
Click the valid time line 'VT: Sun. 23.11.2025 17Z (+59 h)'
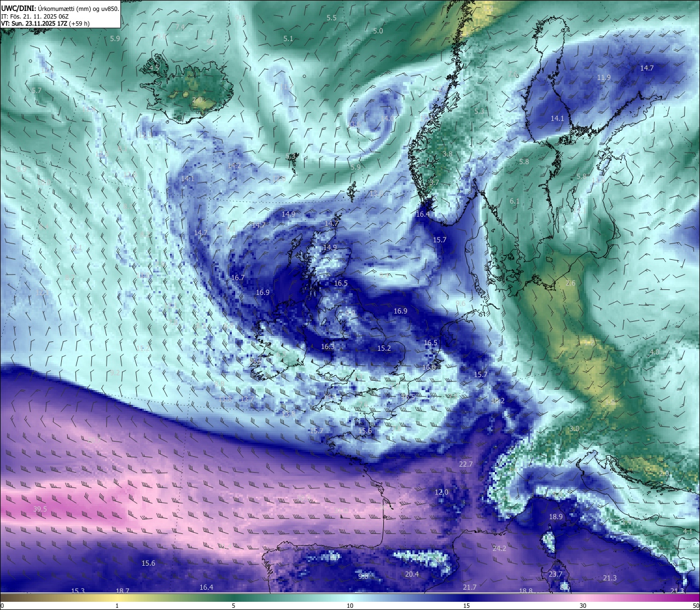pyautogui.click(x=45, y=24)
